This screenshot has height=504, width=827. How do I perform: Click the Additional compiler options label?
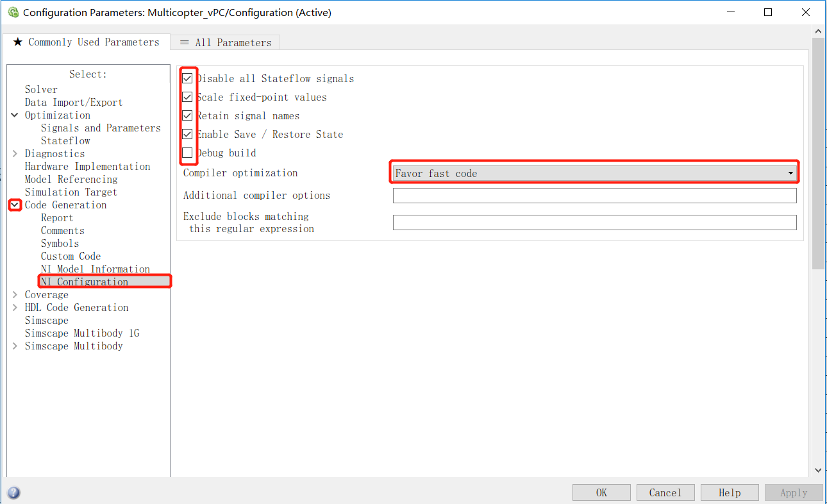(x=256, y=196)
